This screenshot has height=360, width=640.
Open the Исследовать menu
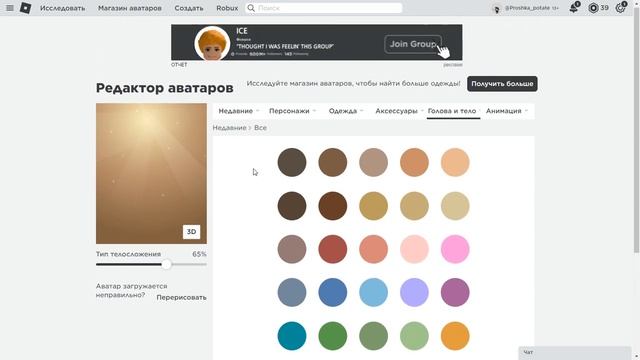tap(62, 8)
